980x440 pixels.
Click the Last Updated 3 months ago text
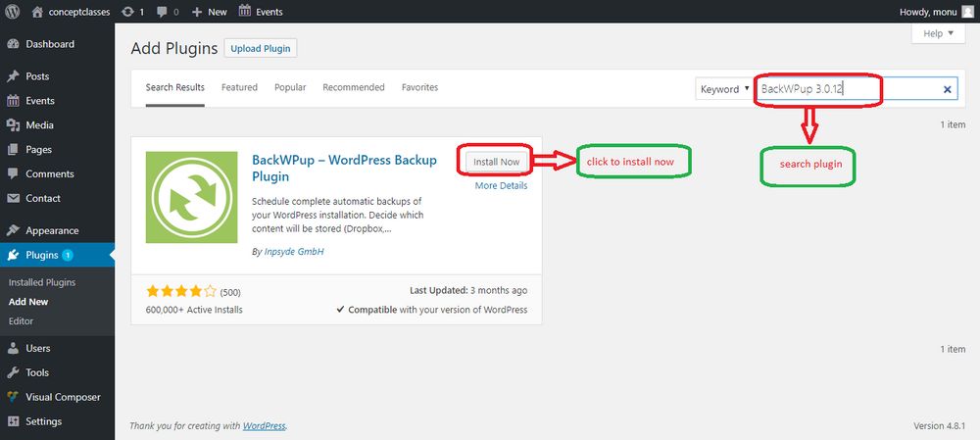point(468,291)
